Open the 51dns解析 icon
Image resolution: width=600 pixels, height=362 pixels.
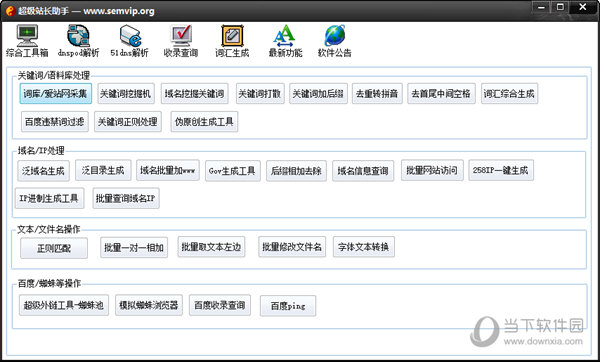(x=129, y=41)
